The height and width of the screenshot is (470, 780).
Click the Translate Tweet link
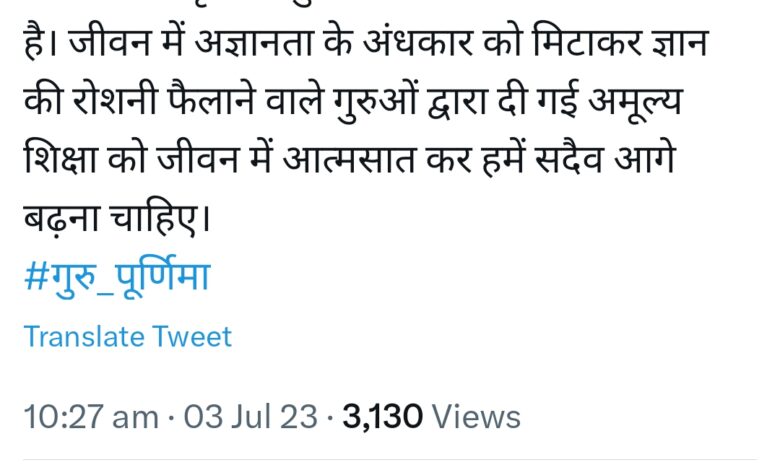(x=128, y=337)
